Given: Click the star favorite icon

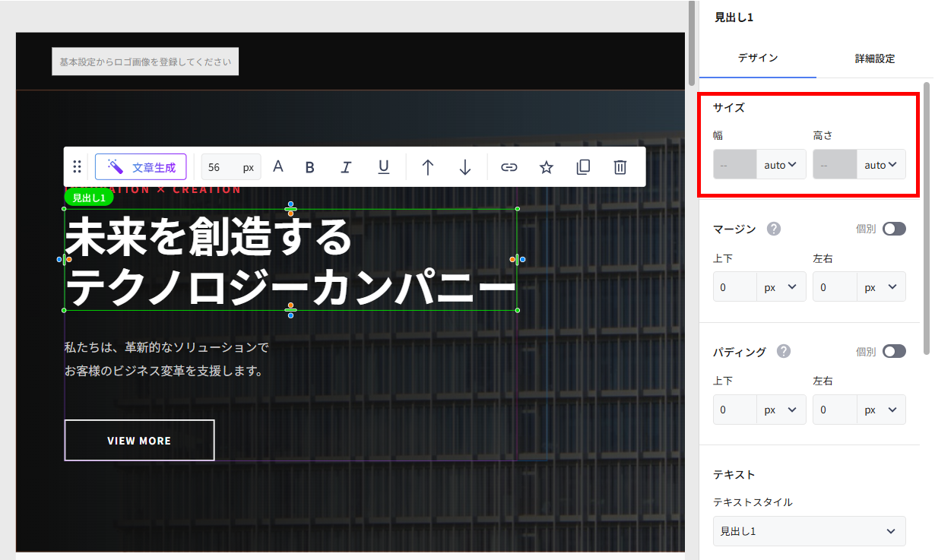Looking at the screenshot, I should [x=546, y=167].
